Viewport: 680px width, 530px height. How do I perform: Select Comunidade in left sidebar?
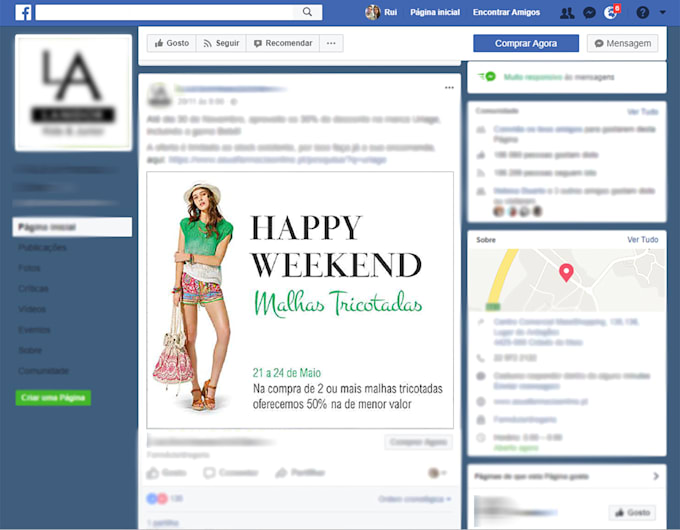[x=43, y=371]
